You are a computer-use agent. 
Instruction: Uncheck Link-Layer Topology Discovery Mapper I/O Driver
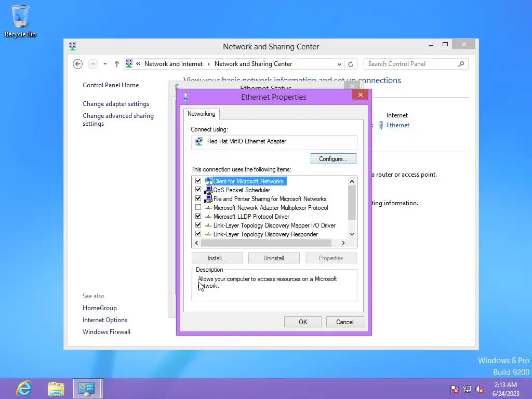tap(198, 225)
